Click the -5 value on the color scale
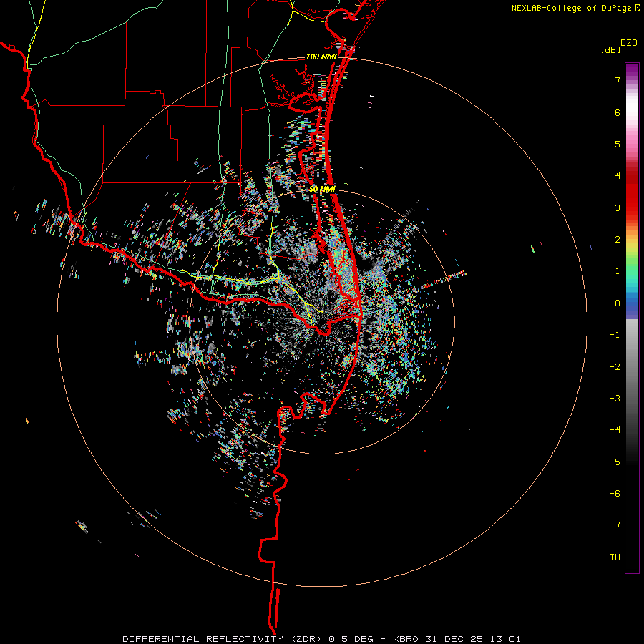This screenshot has width=644, height=644. 615,462
